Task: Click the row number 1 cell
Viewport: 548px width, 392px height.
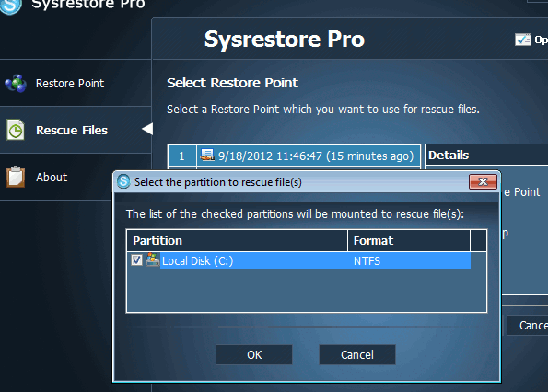Action: 181,156
